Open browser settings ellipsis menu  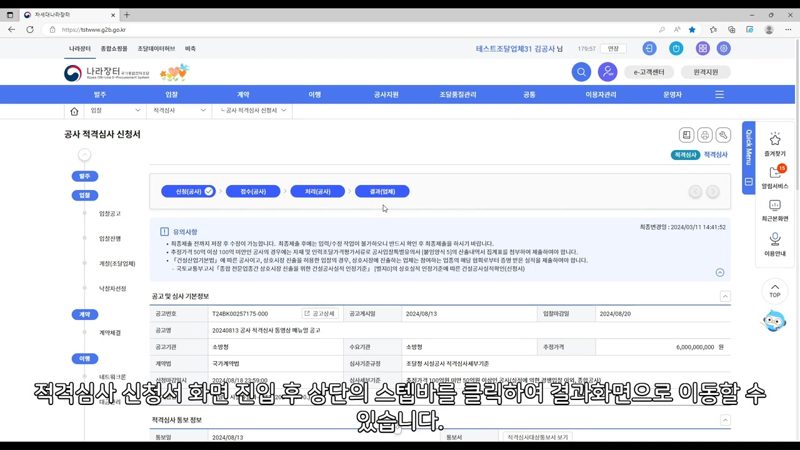pos(788,30)
